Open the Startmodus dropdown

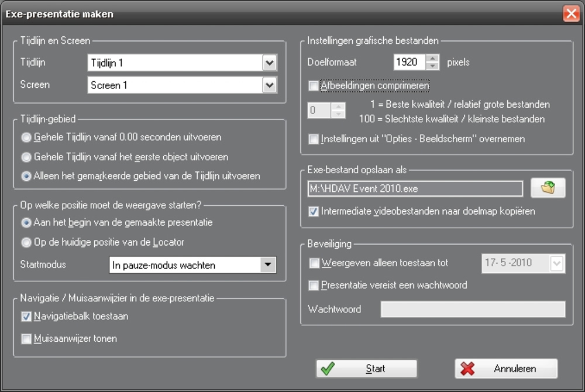(x=268, y=265)
